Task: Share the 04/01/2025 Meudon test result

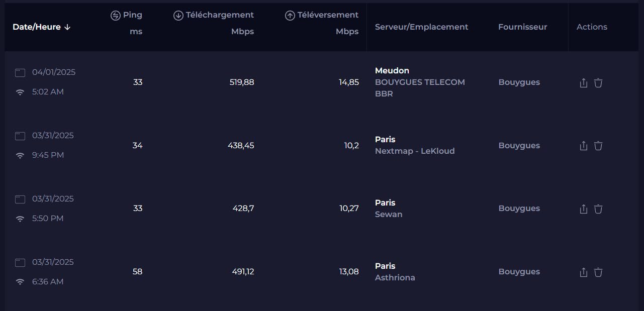Action: click(x=583, y=83)
